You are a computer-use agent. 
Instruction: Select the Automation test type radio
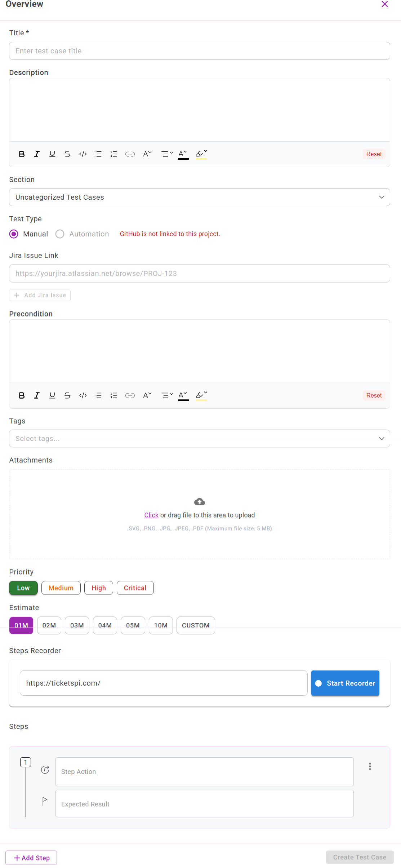click(60, 234)
